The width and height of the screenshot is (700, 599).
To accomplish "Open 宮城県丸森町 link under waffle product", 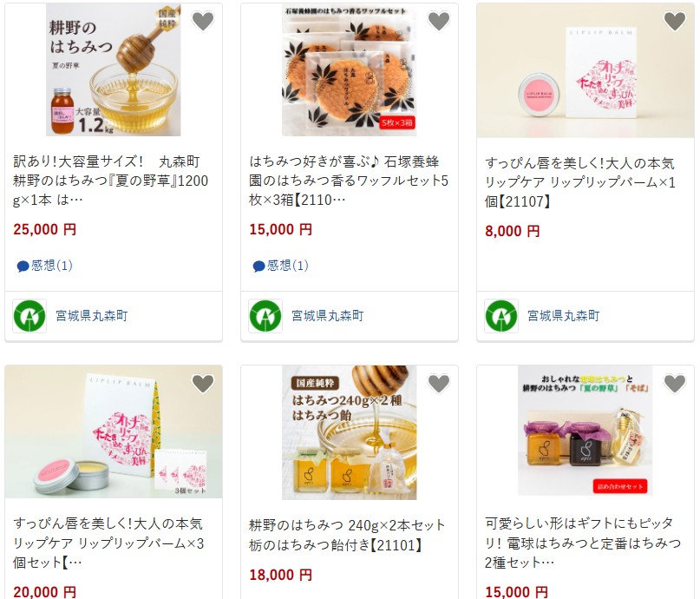I will [328, 316].
